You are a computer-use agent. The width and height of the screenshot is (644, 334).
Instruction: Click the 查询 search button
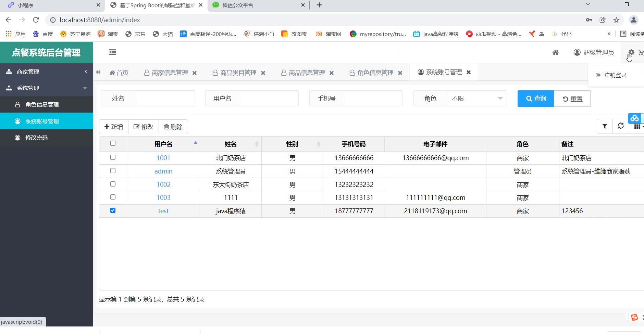click(x=535, y=99)
